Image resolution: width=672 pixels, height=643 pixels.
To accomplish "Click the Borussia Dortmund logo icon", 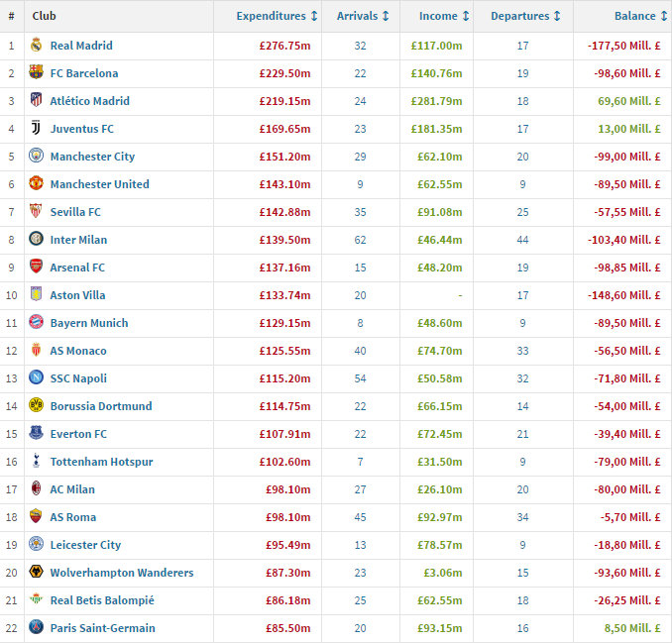I will click(37, 406).
